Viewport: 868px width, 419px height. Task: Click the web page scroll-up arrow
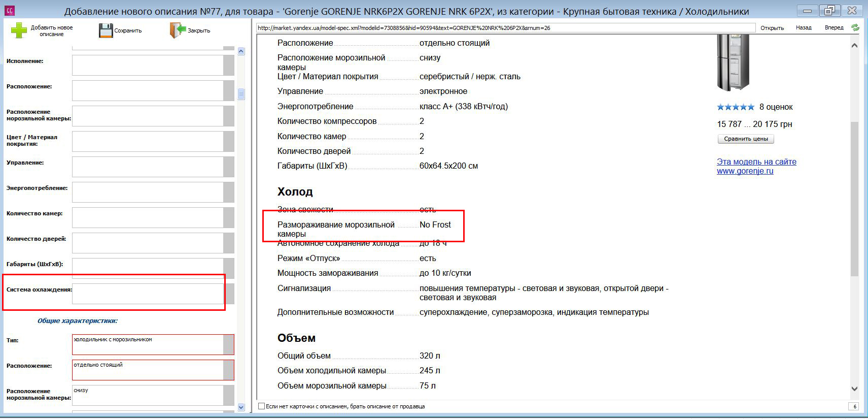pyautogui.click(x=854, y=45)
